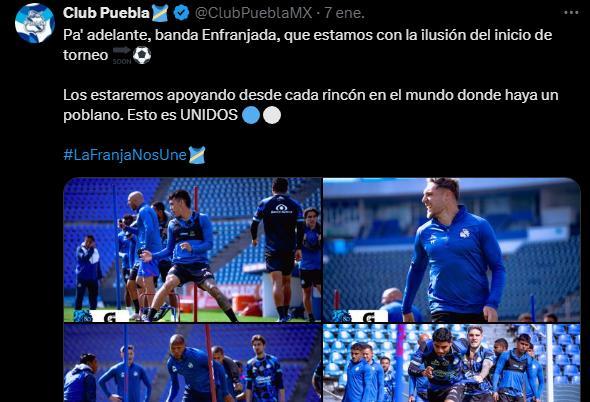
Task: Open top-right photo of smiling player
Action: point(452,250)
